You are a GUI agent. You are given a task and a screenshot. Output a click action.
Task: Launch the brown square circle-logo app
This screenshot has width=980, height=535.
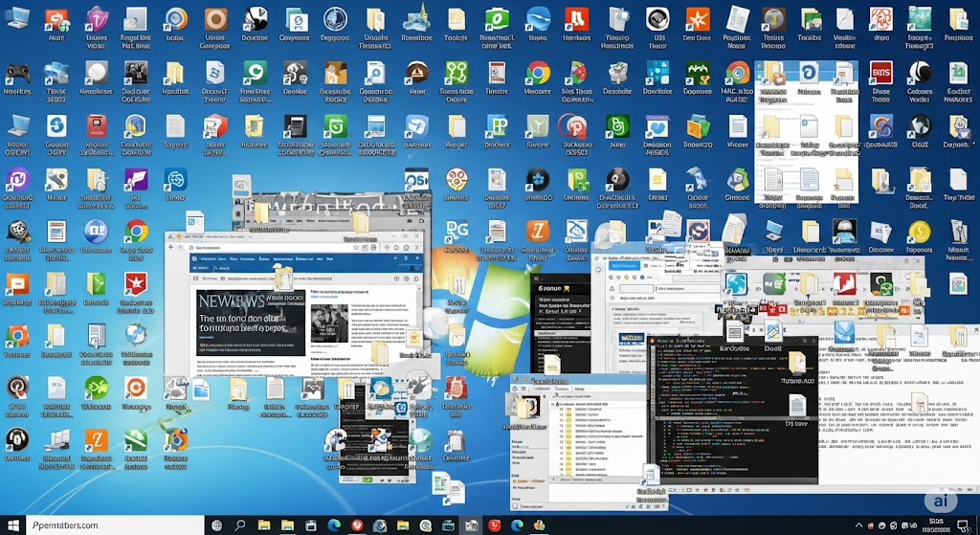215,19
